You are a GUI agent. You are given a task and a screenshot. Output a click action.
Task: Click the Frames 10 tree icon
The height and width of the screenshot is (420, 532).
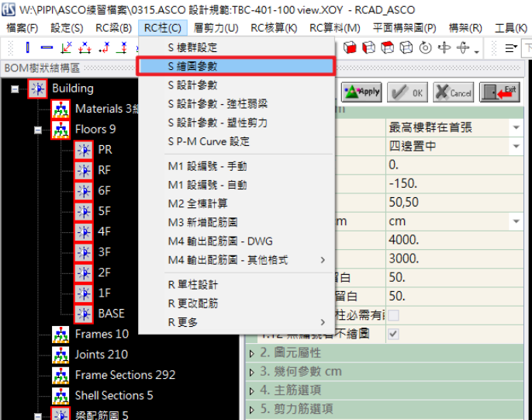(x=60, y=335)
